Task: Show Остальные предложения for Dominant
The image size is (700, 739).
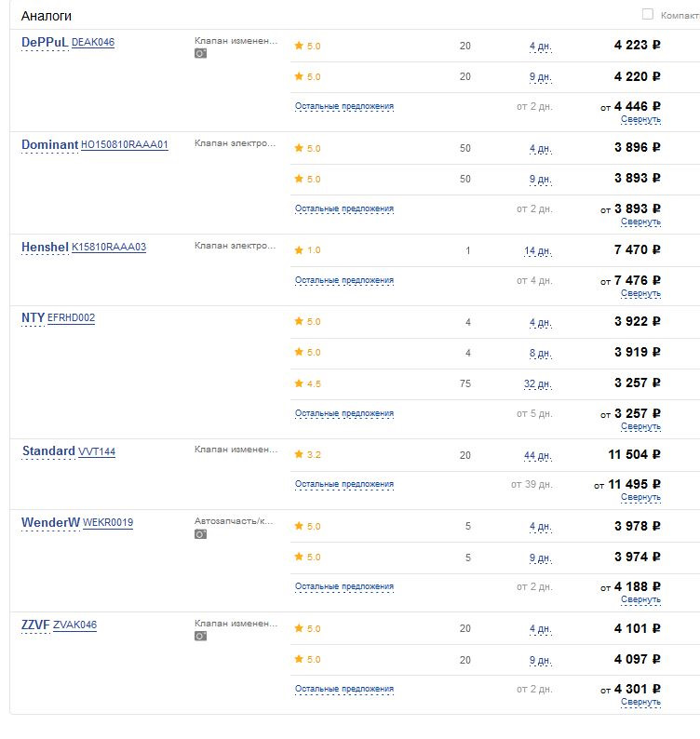Action: (x=344, y=208)
